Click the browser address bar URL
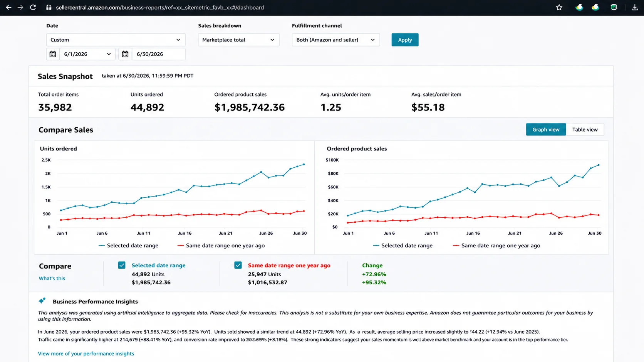Image resolution: width=644 pixels, height=362 pixels. 160,7
